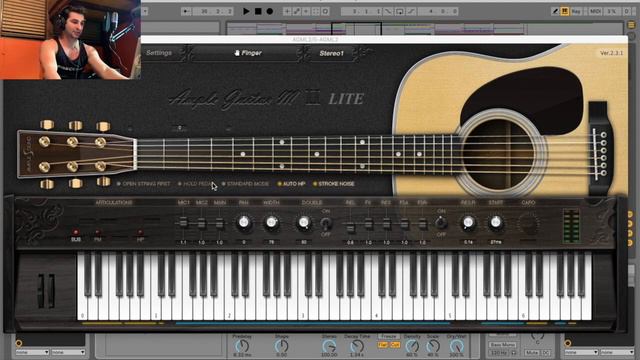
Task: Toggle the MIDI arrangement overdub plus icon
Action: [288, 11]
